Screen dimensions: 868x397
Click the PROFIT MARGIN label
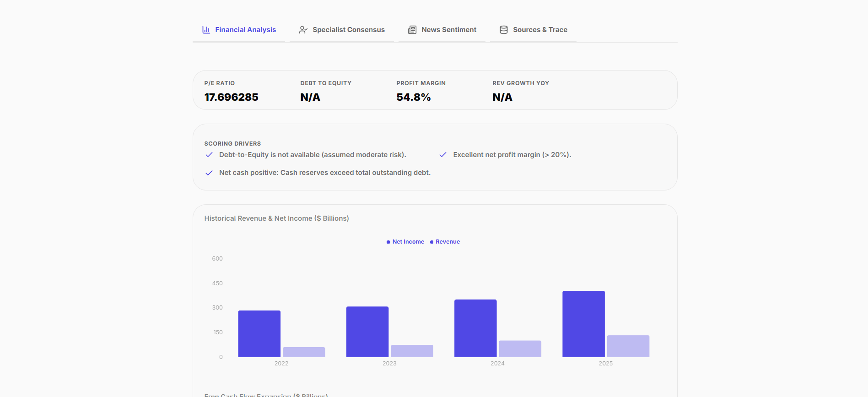421,83
